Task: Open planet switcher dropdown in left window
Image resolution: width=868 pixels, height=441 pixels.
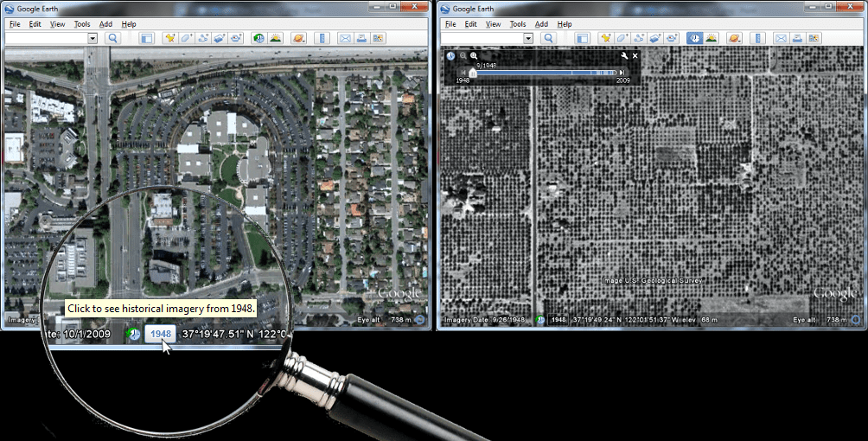Action: (x=298, y=38)
